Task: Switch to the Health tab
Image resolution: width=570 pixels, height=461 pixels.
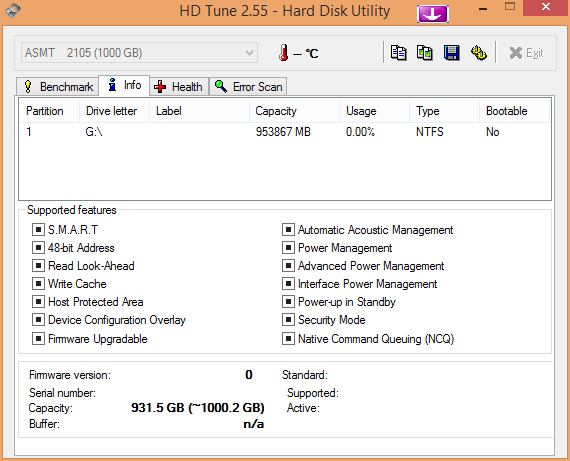Action: tap(179, 87)
